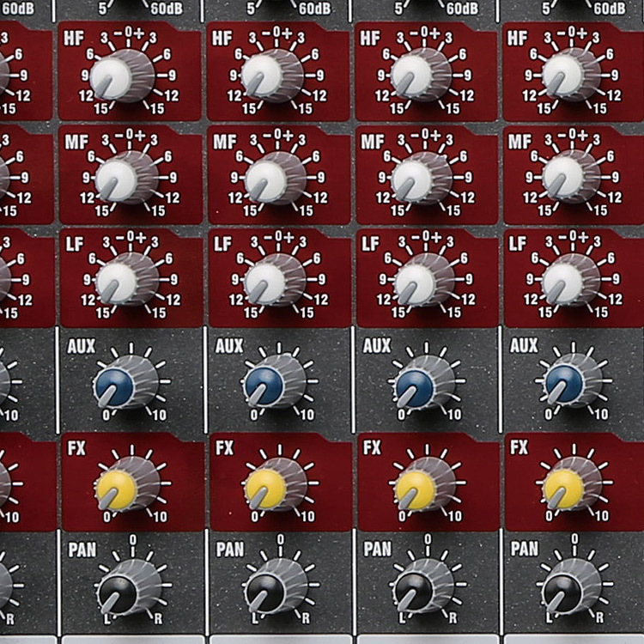Click the "FX" label on the first full channel
The image size is (644, 644).
pos(76,448)
